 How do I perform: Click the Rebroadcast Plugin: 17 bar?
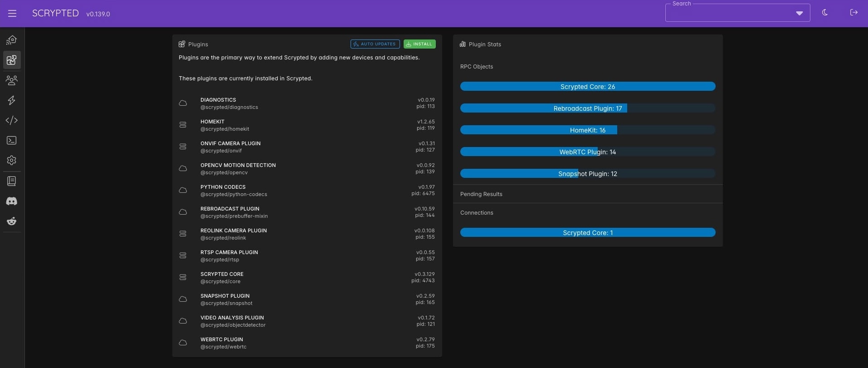[x=588, y=108]
